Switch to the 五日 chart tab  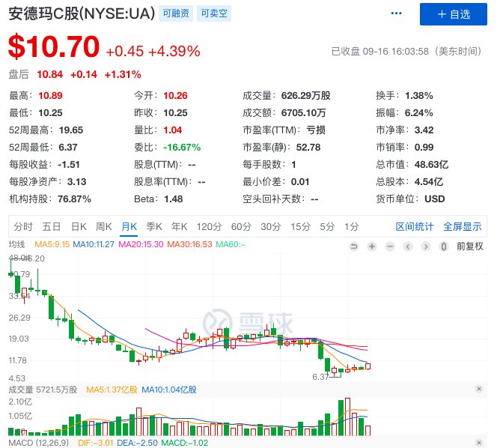click(x=52, y=227)
